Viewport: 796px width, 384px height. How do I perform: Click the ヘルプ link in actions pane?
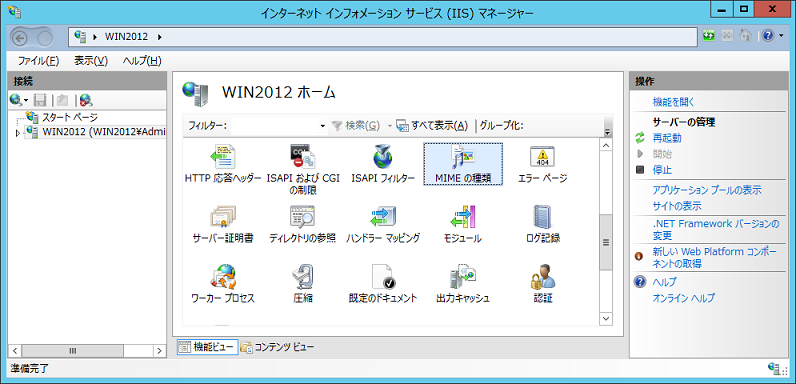pos(665,282)
